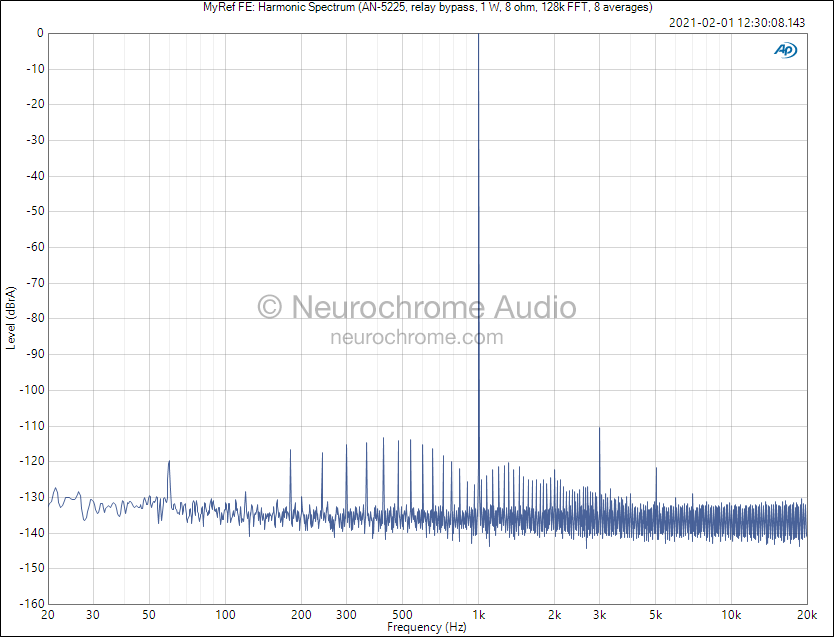Click the 60 Hz hum peak tip
This screenshot has width=834, height=637.
pos(169,461)
